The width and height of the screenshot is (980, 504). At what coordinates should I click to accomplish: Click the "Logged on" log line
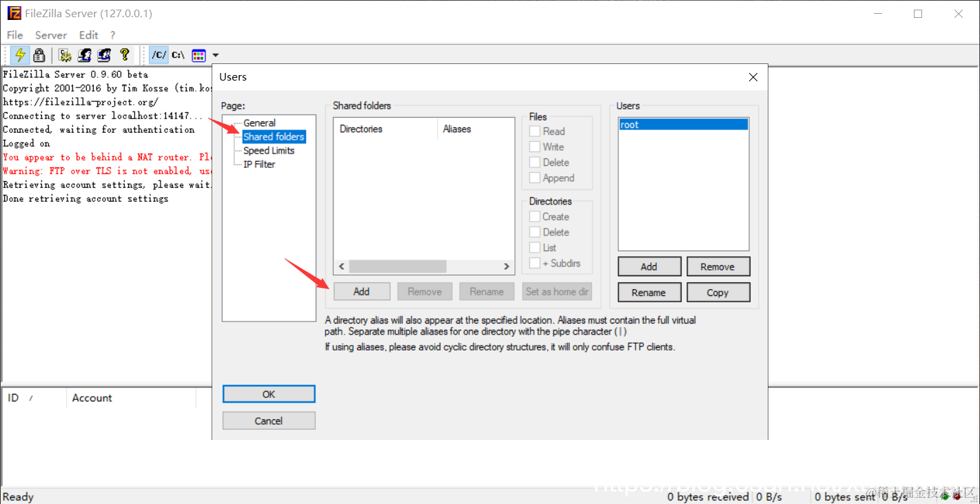[x=26, y=143]
